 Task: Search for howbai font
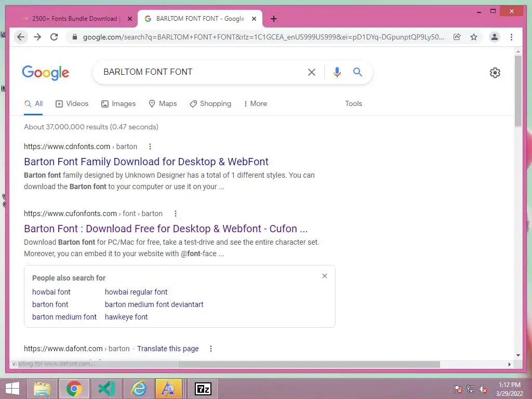(51, 292)
